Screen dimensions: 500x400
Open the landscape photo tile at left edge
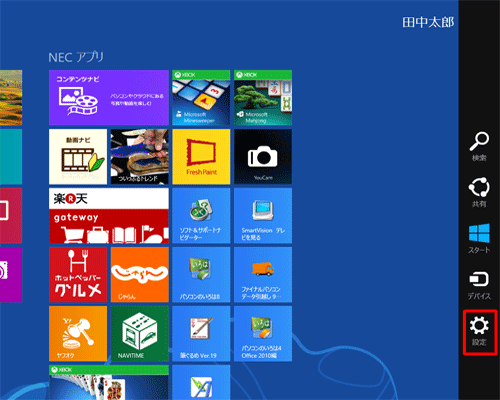click(x=11, y=98)
